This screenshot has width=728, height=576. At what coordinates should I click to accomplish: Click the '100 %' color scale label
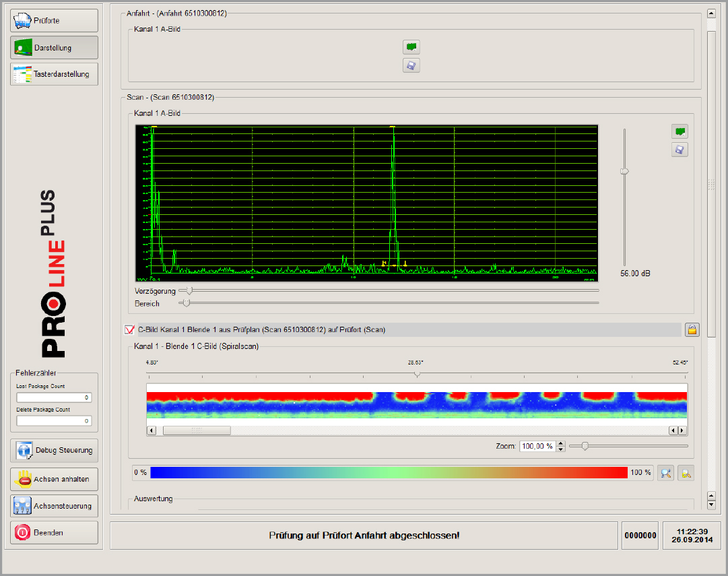tap(640, 472)
